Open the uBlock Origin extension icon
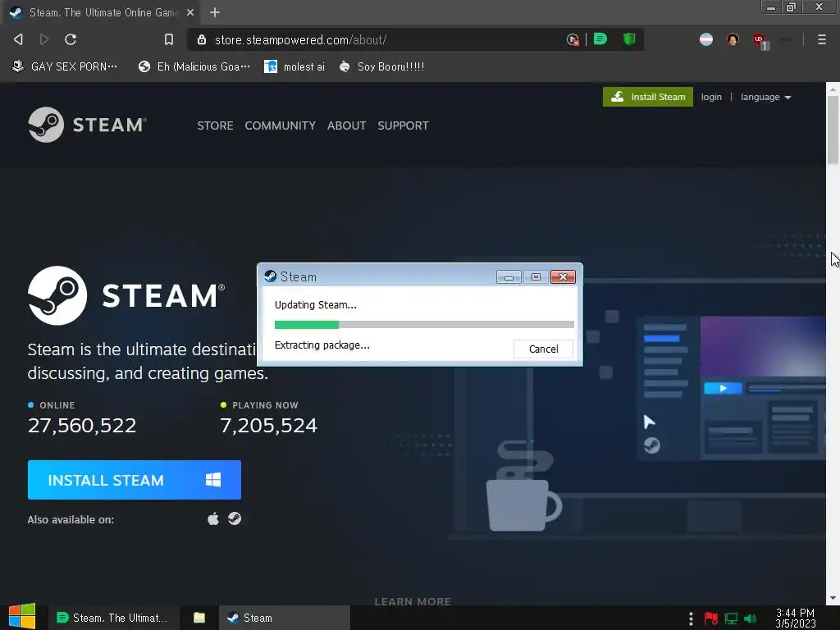Screen dimensions: 840x630 tap(760, 40)
